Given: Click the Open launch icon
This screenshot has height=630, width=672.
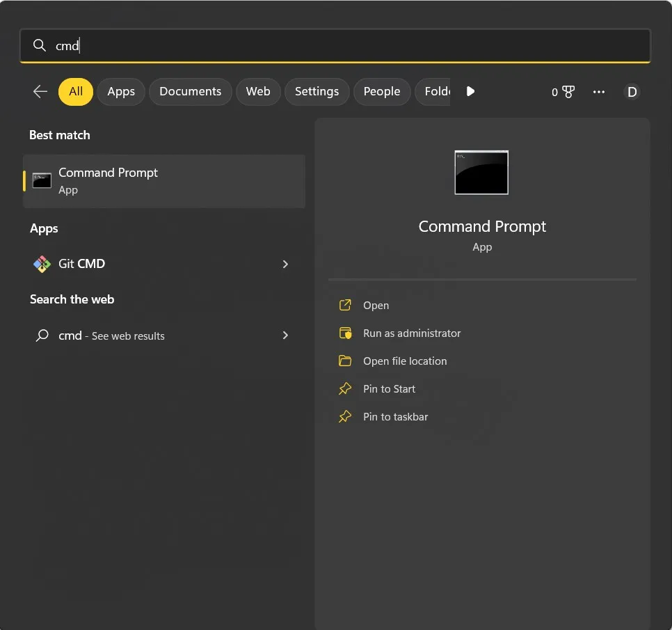Looking at the screenshot, I should (x=345, y=305).
